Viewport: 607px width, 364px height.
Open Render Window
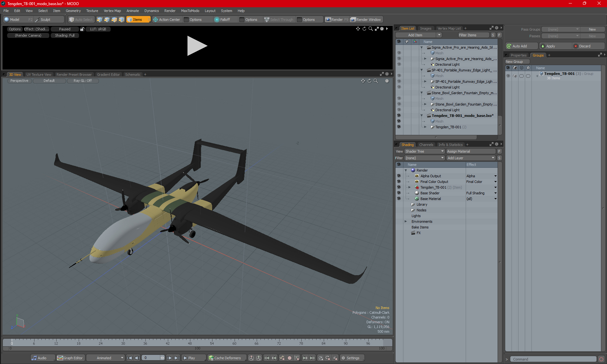pyautogui.click(x=366, y=20)
